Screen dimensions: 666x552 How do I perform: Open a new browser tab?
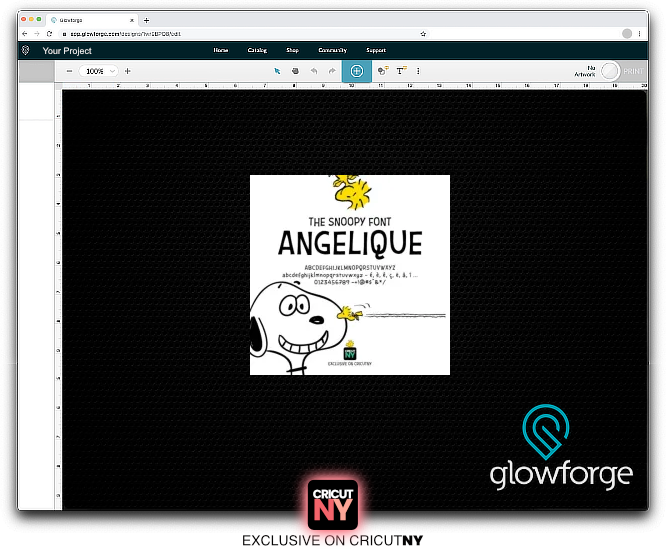click(x=146, y=20)
